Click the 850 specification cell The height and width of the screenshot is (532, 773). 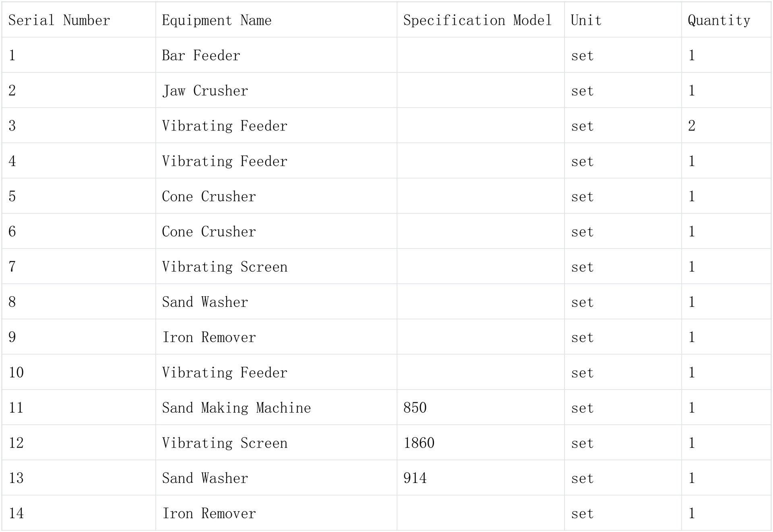(x=481, y=407)
